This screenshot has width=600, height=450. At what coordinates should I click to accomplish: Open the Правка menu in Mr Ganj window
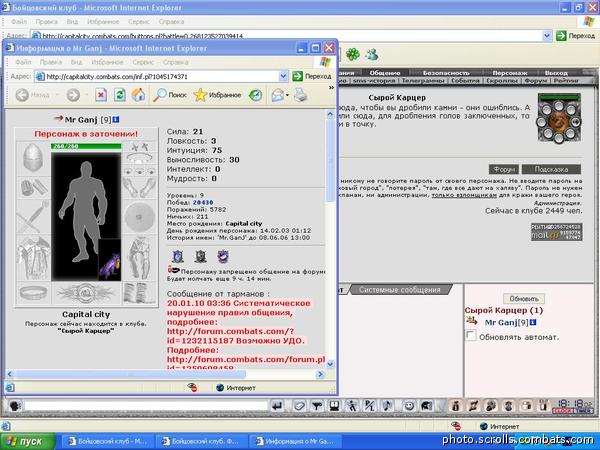coord(51,62)
